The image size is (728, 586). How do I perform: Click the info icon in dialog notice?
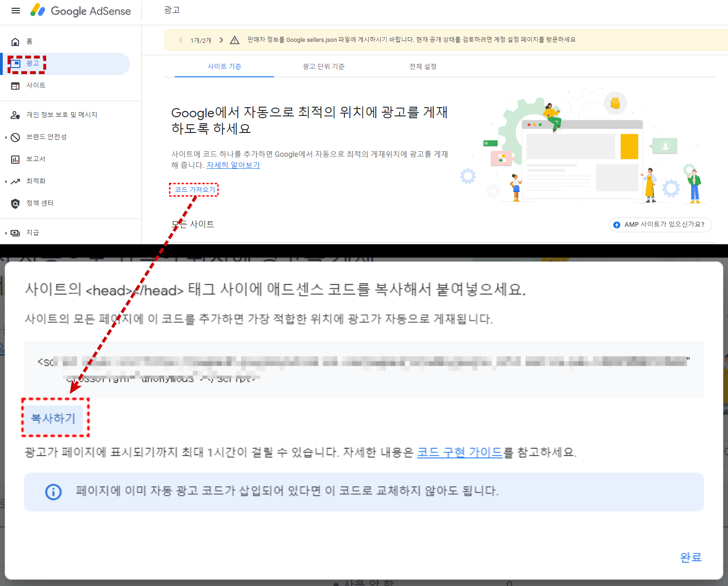coord(53,492)
